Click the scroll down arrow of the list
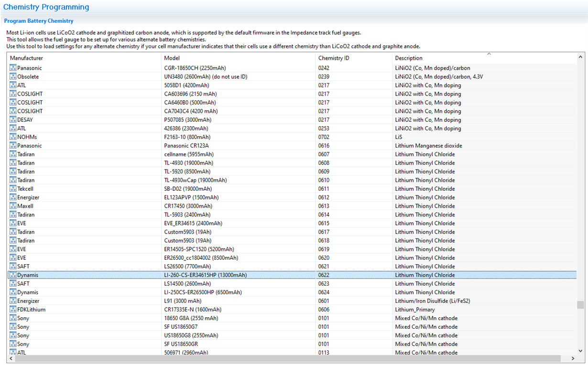 (580, 350)
